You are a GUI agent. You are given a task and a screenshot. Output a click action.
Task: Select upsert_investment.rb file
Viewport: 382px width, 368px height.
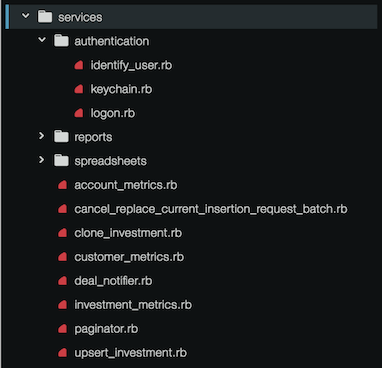click(130, 353)
